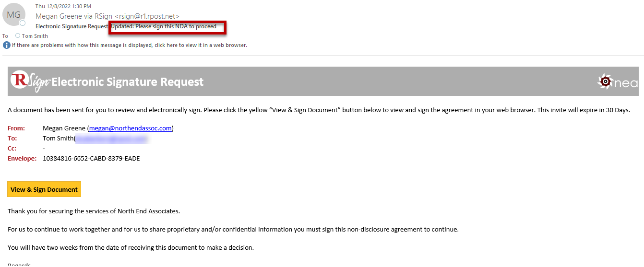This screenshot has height=267, width=644.
Task: Click the From: label in email body
Action: point(16,128)
